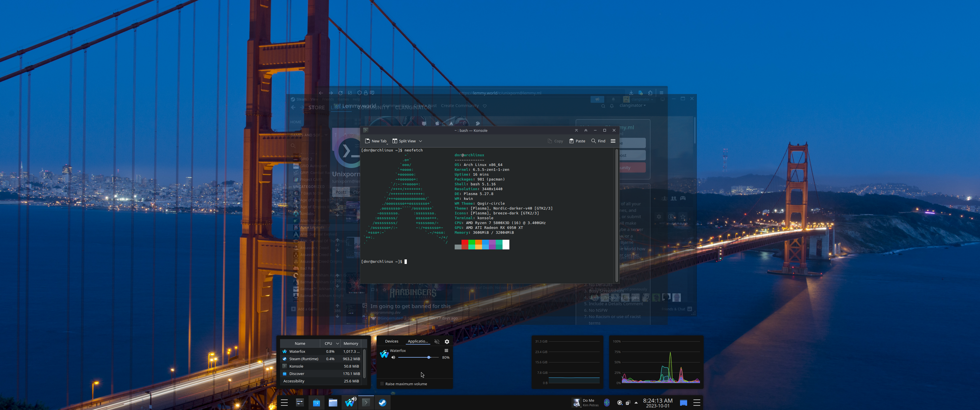Toggle force mute all playback devices

(437, 342)
